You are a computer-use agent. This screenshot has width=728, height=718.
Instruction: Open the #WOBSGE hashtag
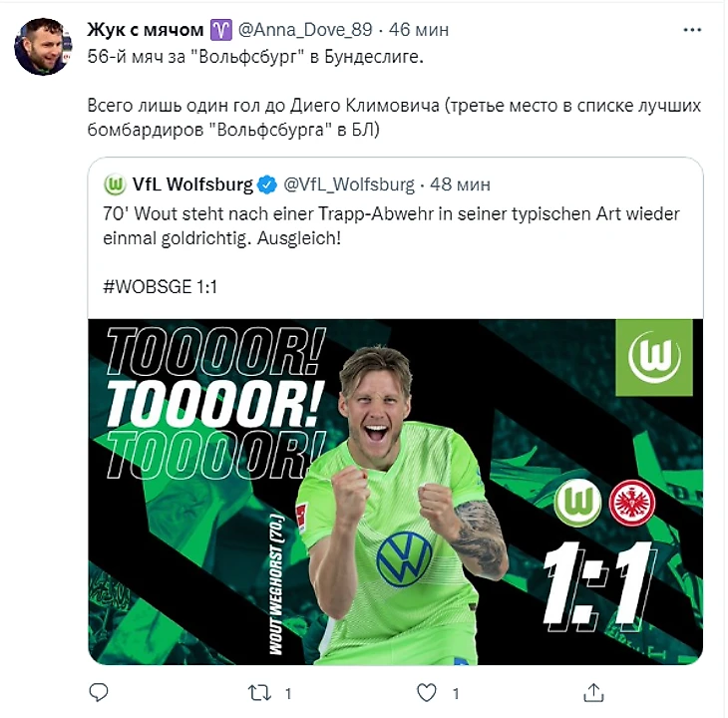point(148,287)
